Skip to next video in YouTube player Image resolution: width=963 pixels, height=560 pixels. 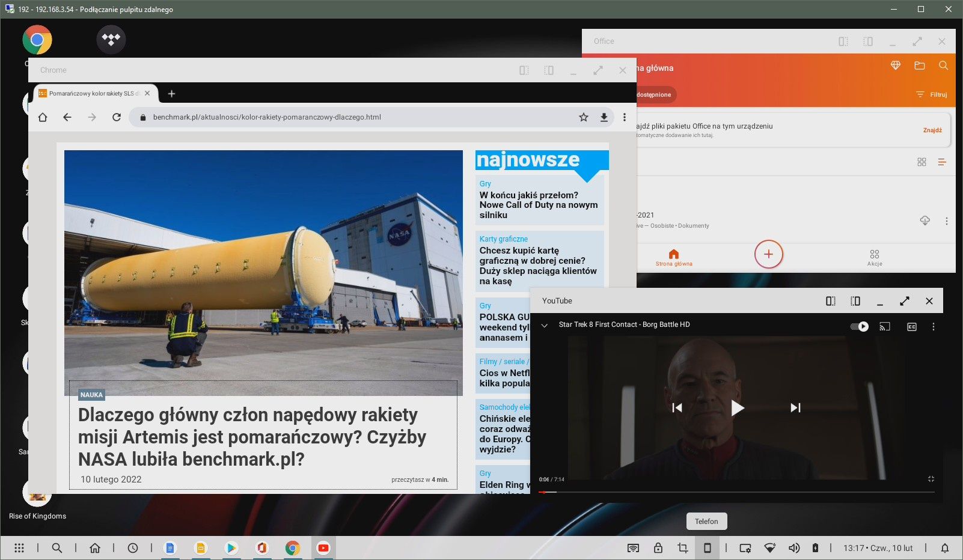pyautogui.click(x=795, y=408)
